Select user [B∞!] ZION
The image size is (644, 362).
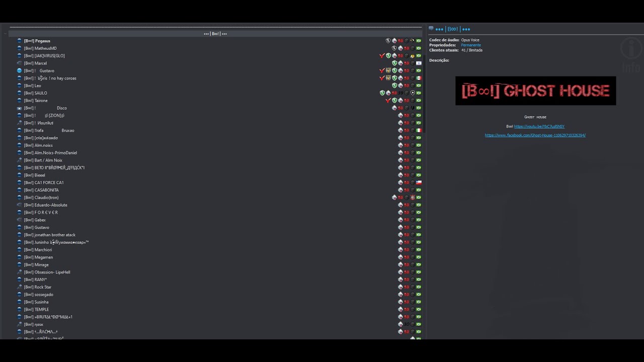tap(44, 116)
